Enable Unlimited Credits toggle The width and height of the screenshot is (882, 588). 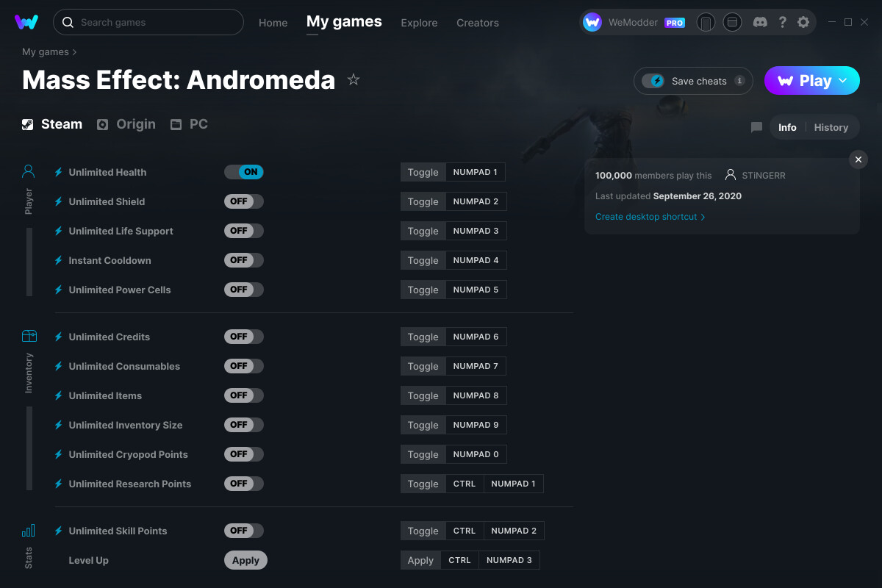point(243,337)
